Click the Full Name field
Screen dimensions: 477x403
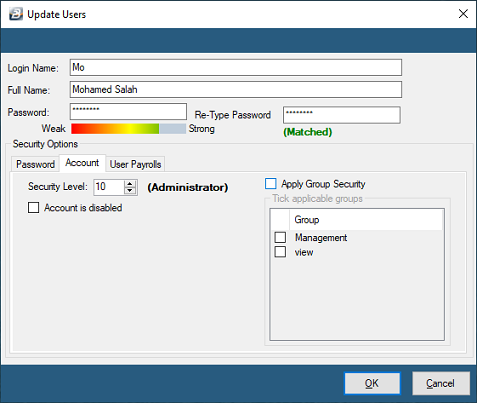(236, 90)
